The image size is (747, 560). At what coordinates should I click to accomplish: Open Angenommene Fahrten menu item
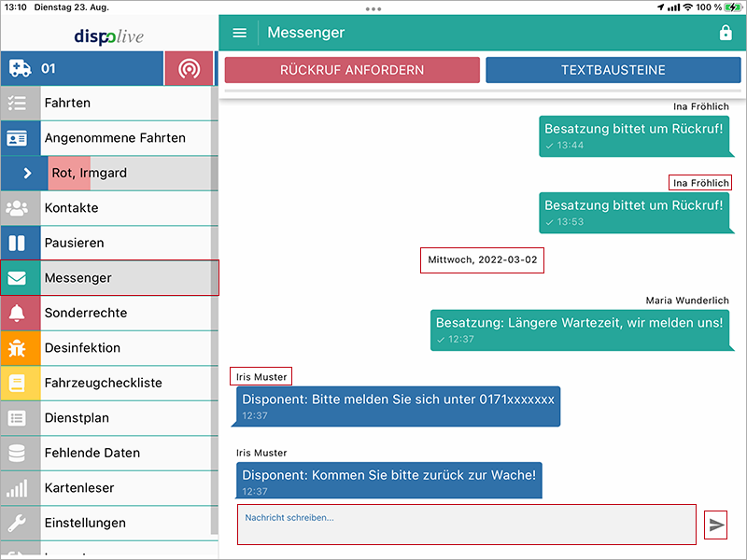click(x=115, y=138)
